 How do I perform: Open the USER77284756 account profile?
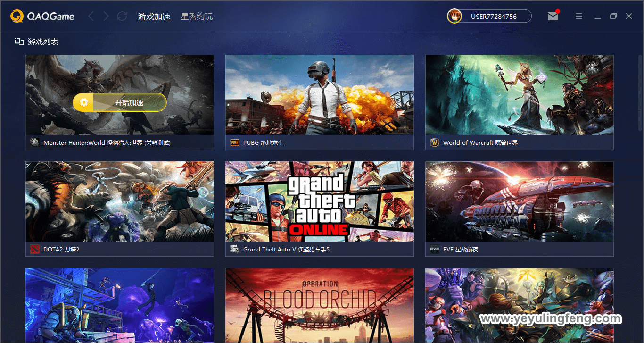[x=494, y=17]
